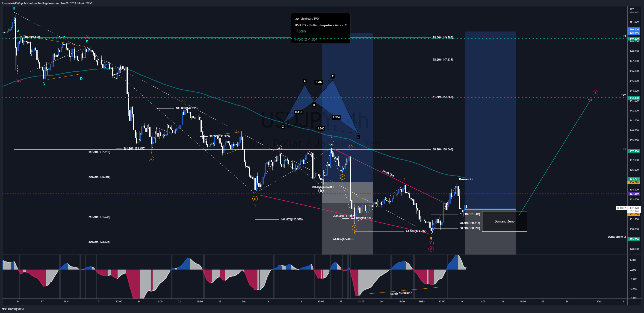644x313 pixels.
Task: Click the '100.00%(142.239)' fib label
Action: pyautogui.click(x=186, y=108)
